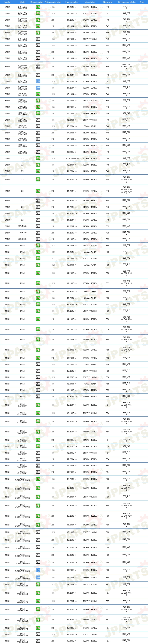Image resolution: width=148 pixels, height=644 pixels.
Task: Click Hy icon in MINI Countryman 165kW/224KM row
Action: point(38,578)
